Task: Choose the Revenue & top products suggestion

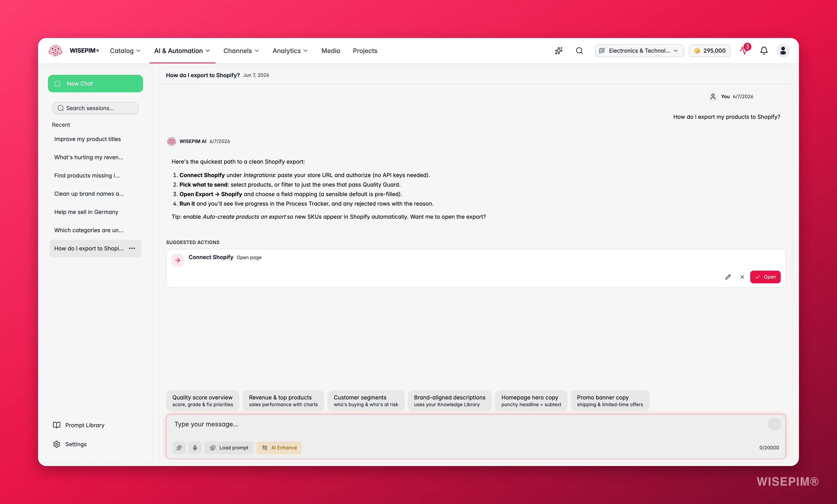Action: point(283,401)
